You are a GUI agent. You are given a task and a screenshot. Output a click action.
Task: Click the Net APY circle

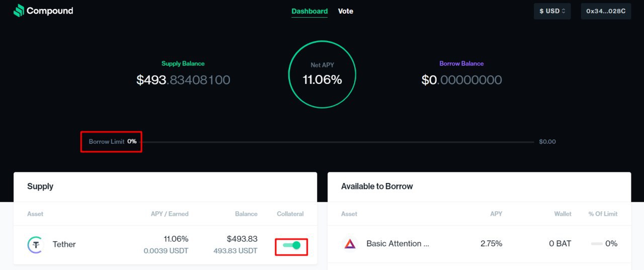322,74
